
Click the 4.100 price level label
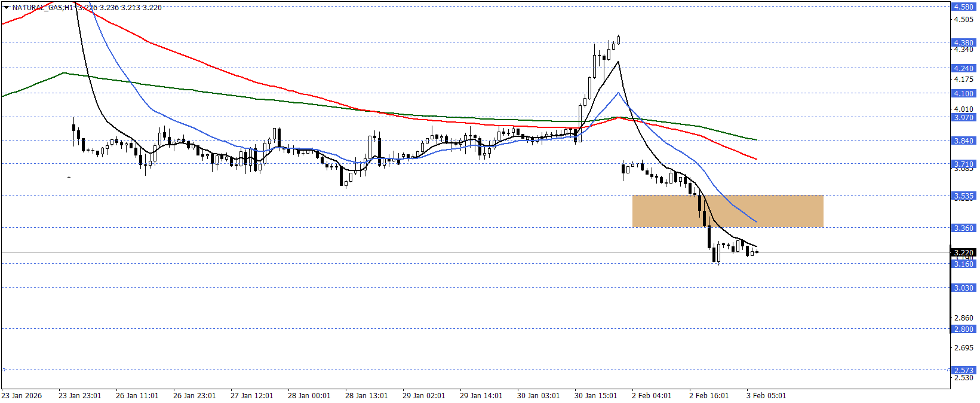tap(963, 93)
